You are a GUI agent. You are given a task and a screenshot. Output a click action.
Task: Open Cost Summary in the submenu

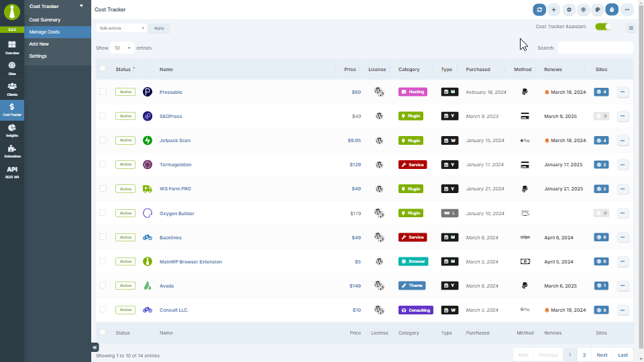pos(45,19)
